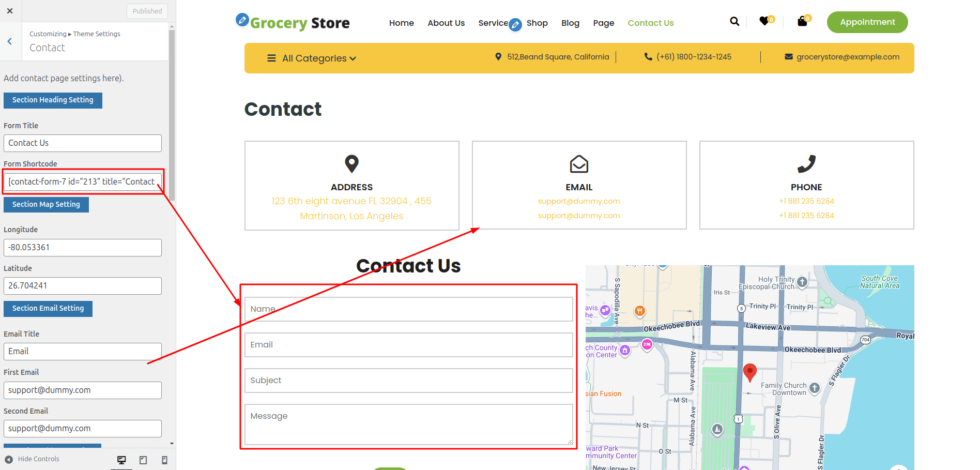Click the orange restaurant marker on the map
The height and width of the screenshot is (470, 980).
(639, 311)
